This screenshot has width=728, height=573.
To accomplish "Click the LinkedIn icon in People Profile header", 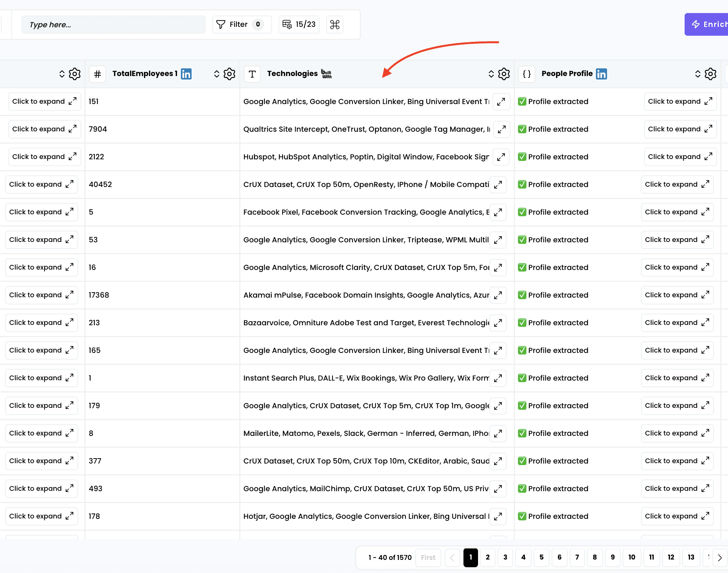I will point(601,74).
